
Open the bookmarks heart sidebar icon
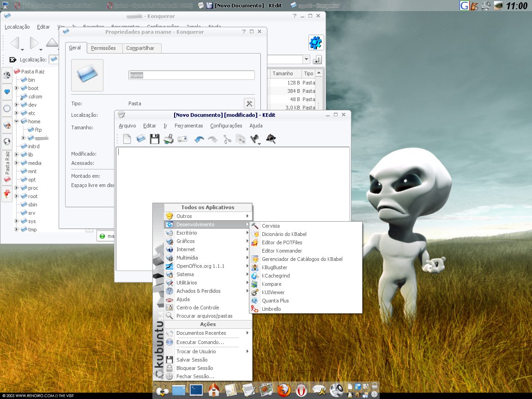[7, 91]
